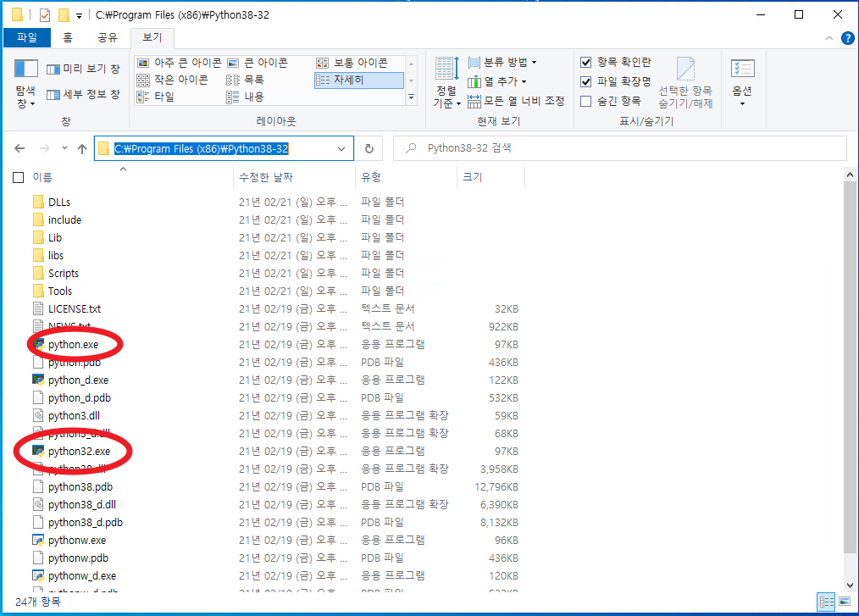Go up one folder level

tap(82, 148)
